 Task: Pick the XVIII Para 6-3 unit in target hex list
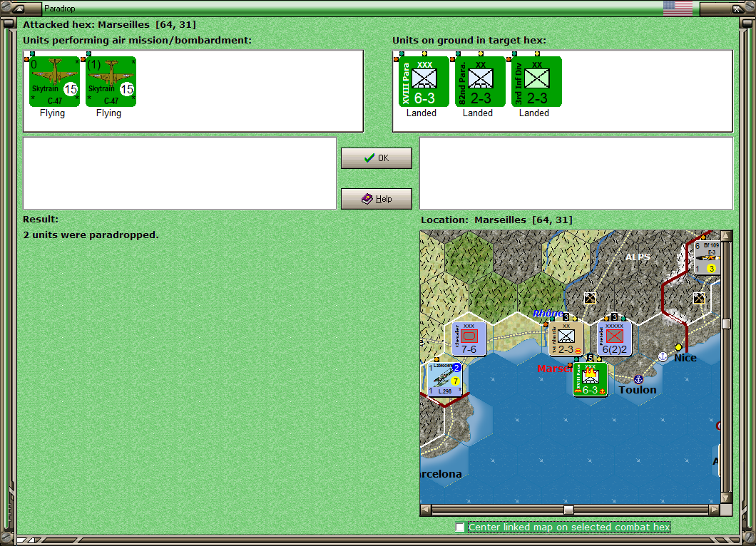coord(424,81)
